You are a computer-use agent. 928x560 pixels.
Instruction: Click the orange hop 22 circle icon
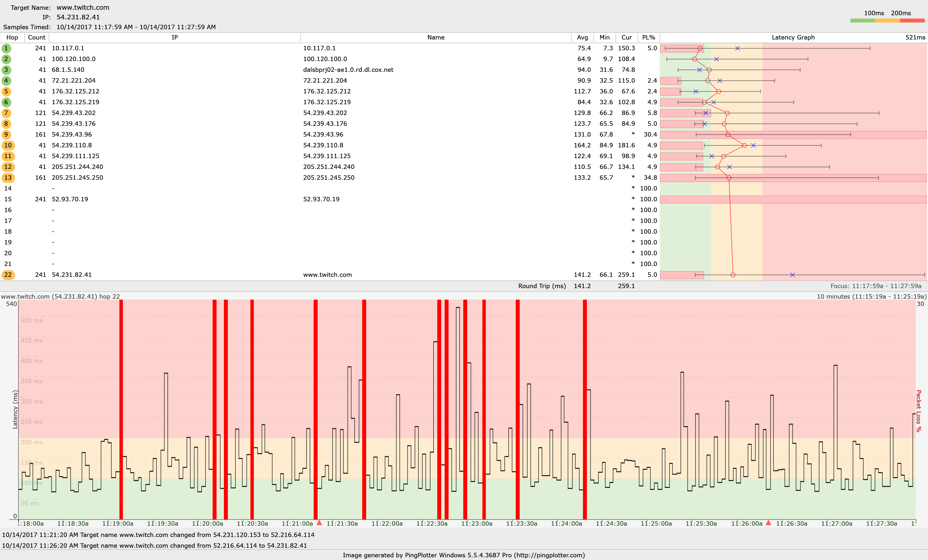8,275
